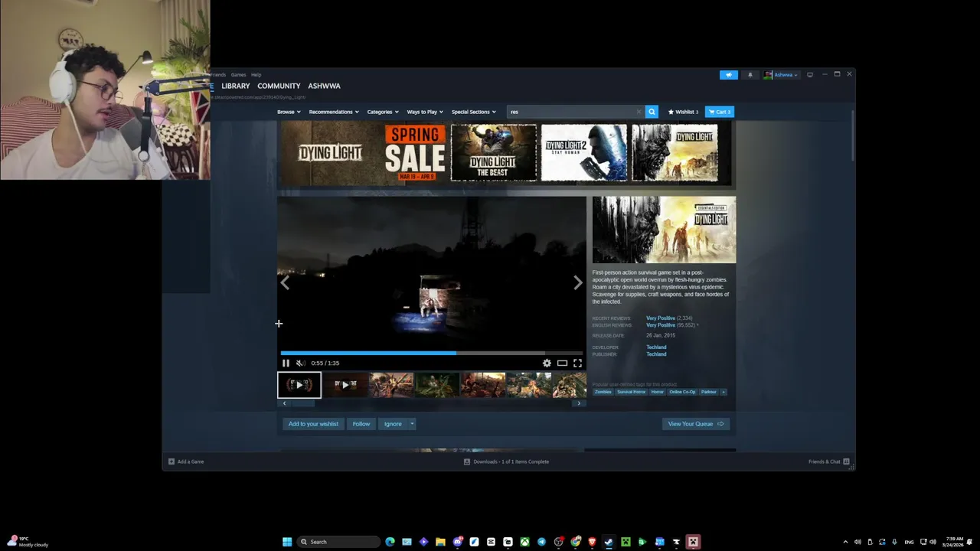Select the first trailer thumbnail
Image resolution: width=980 pixels, height=551 pixels.
coord(299,385)
